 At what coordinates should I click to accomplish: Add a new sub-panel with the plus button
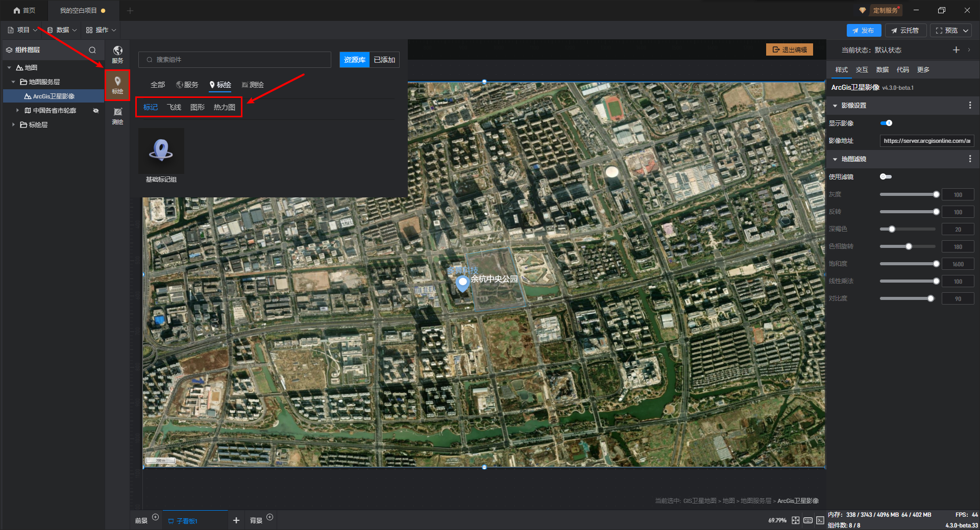[x=236, y=520]
